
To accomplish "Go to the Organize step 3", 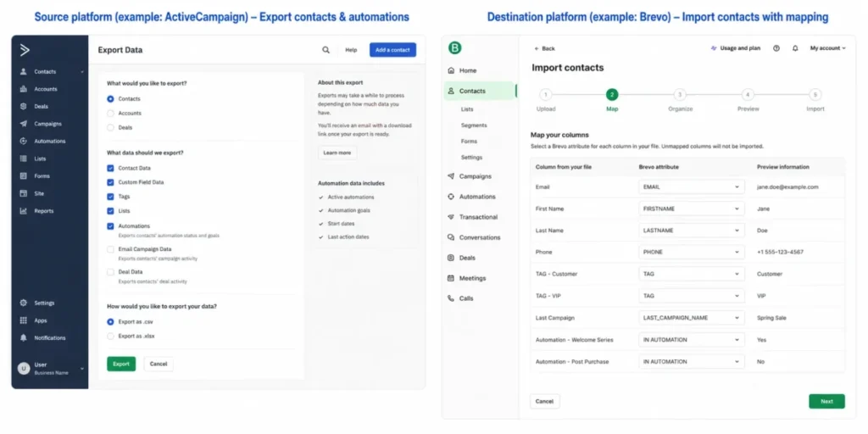I will point(680,95).
